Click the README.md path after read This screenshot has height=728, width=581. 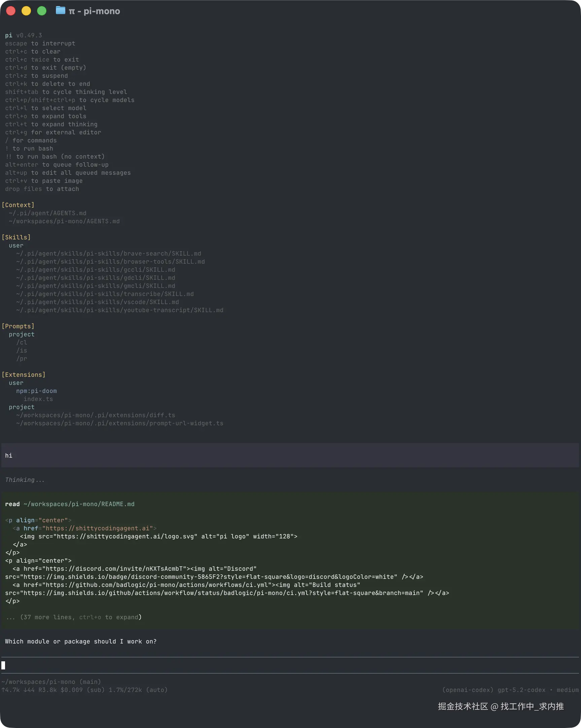tap(79, 504)
